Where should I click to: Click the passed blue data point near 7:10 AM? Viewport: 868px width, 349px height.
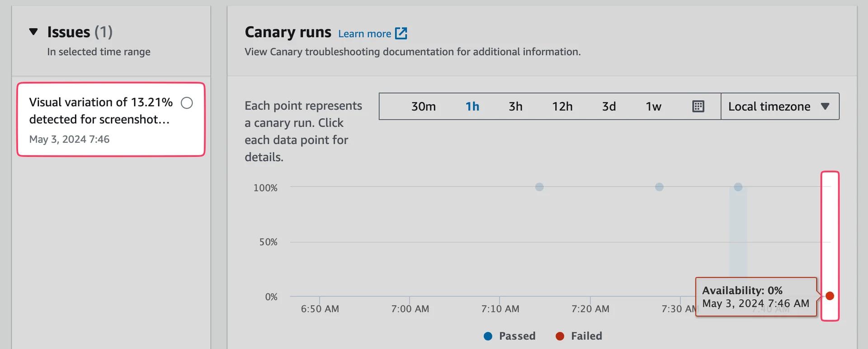coord(539,186)
